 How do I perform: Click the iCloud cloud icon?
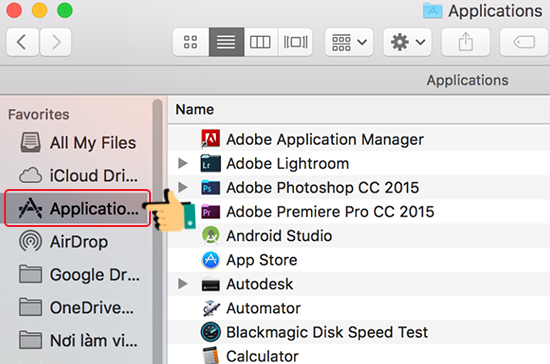pyautogui.click(x=31, y=175)
